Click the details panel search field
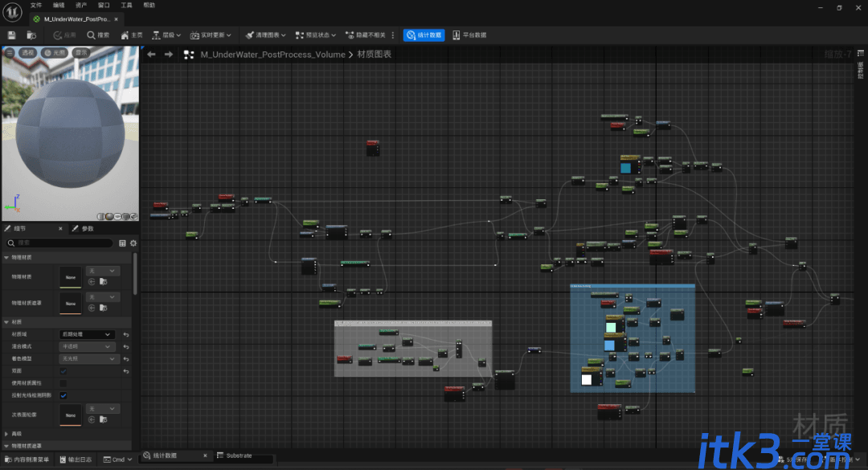Screen dimensions: 868x470 click(59, 243)
